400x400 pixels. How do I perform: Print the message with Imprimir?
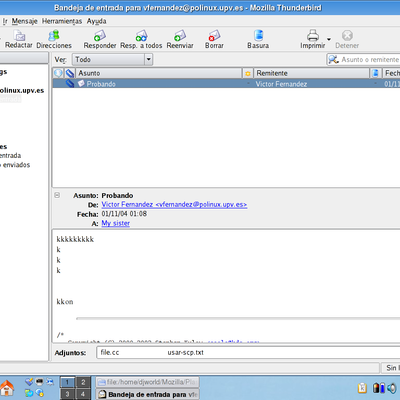312,39
